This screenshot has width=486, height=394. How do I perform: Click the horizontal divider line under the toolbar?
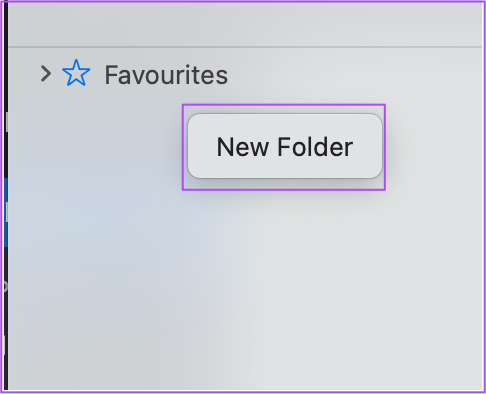245,47
